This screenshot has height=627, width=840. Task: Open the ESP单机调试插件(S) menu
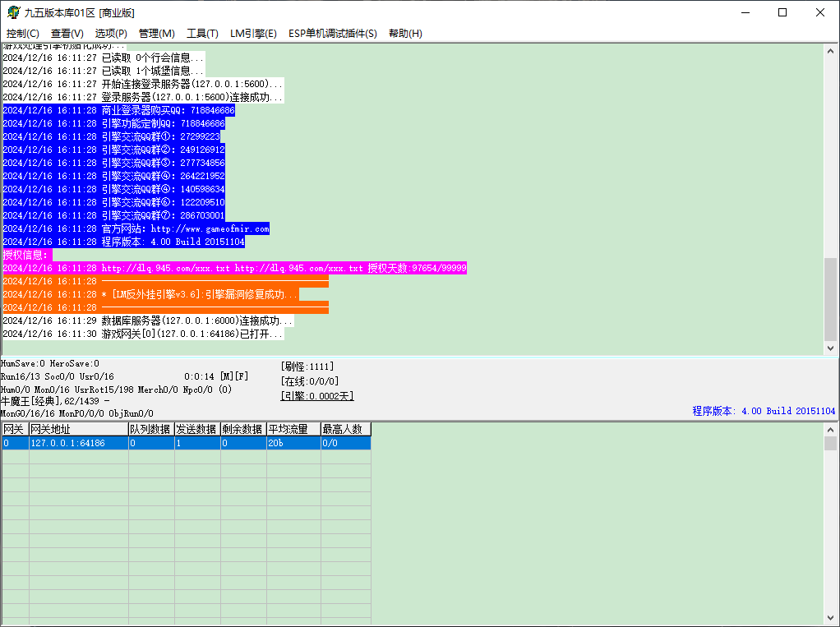[x=333, y=34]
